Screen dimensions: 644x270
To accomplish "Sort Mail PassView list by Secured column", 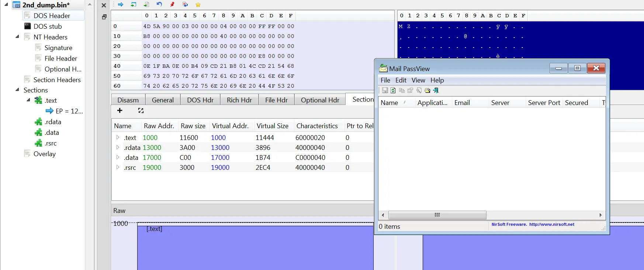I will click(581, 103).
